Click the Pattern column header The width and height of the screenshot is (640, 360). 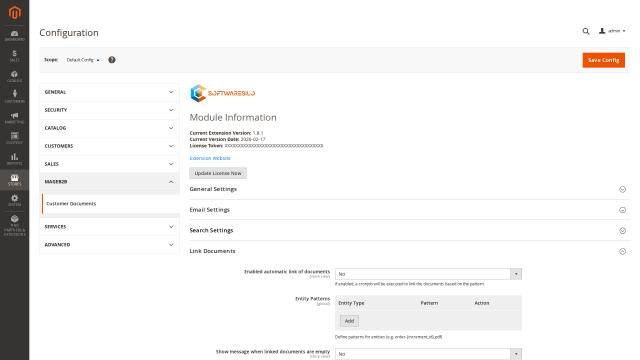(x=429, y=303)
